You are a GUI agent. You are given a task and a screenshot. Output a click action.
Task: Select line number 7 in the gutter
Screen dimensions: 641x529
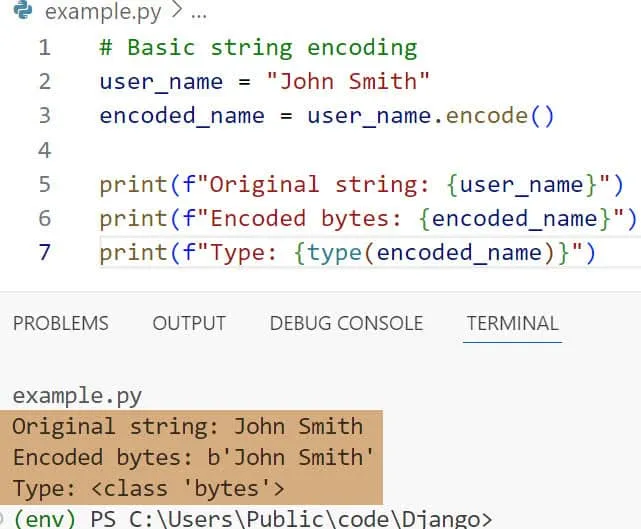[43, 252]
